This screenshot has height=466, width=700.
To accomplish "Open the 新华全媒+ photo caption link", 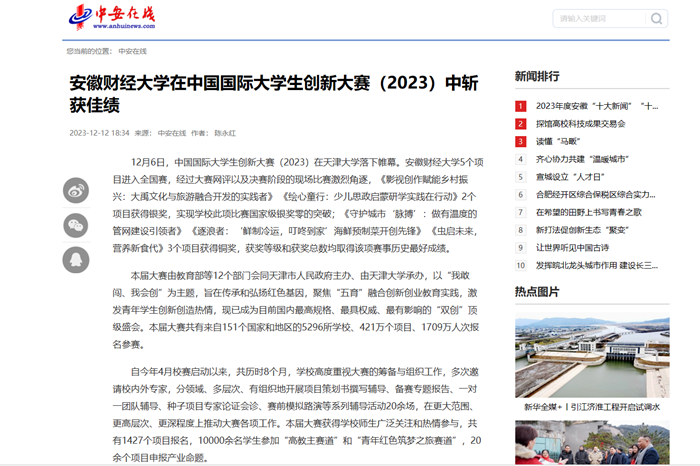I will (591, 407).
